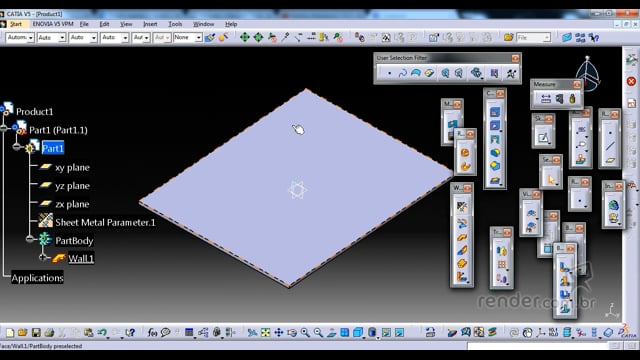Toggle surface filter in User Selection Filter
The height and width of the screenshot is (360, 640).
416,73
